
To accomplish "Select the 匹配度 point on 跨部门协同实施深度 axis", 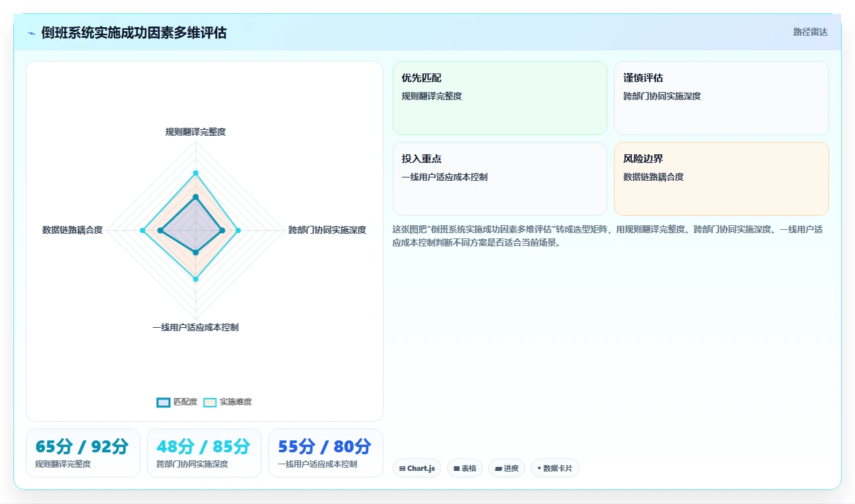I will [x=222, y=230].
